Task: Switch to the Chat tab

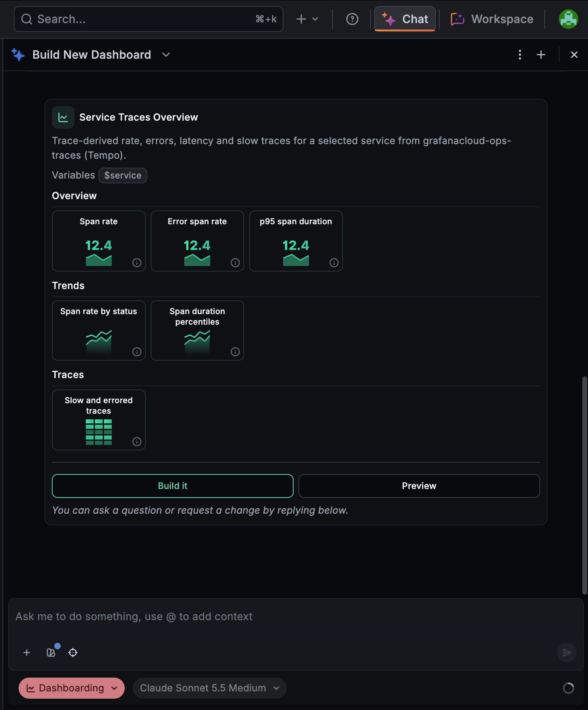Action: [405, 19]
